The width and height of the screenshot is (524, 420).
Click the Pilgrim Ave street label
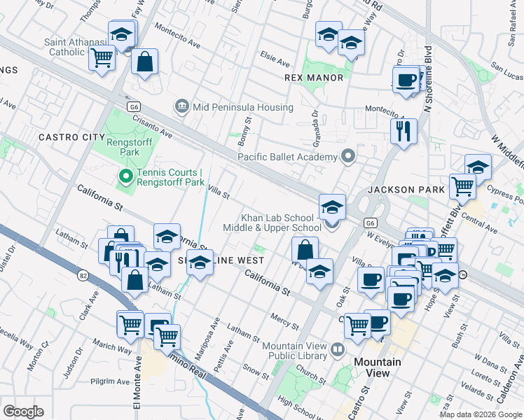point(110,381)
